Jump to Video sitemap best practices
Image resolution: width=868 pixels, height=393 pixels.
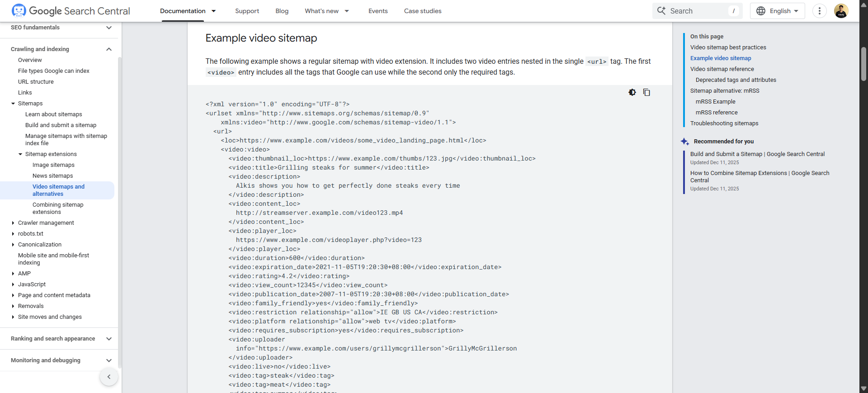coord(728,47)
